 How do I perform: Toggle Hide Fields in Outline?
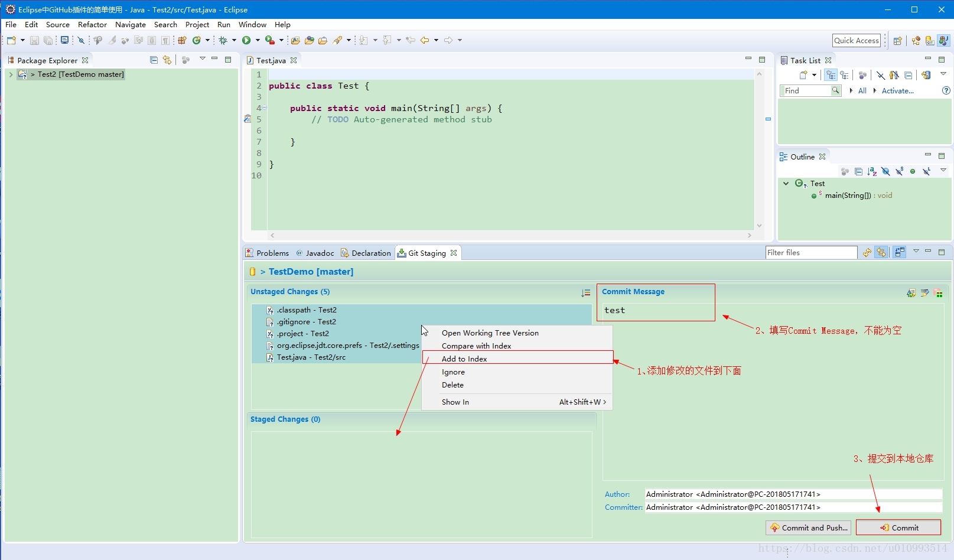885,171
